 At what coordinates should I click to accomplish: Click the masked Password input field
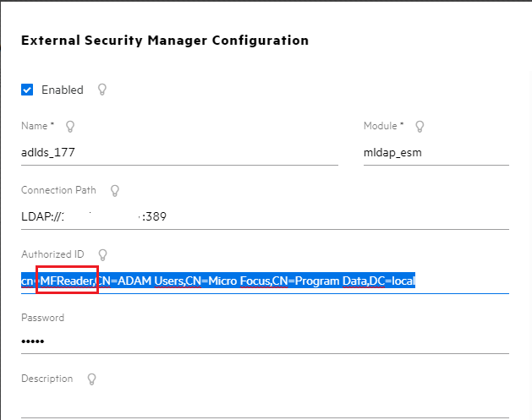[264, 341]
